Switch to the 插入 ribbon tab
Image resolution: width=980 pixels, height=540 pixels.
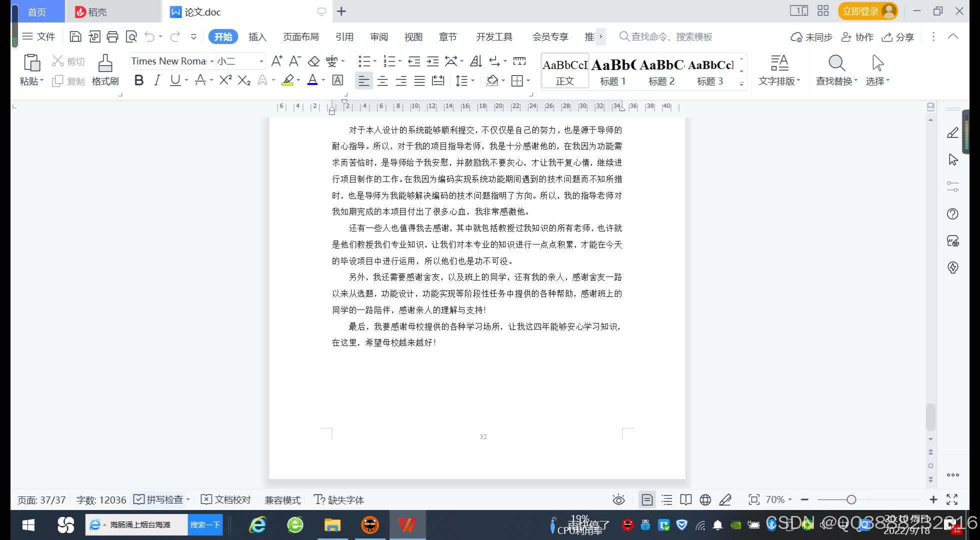(256, 36)
